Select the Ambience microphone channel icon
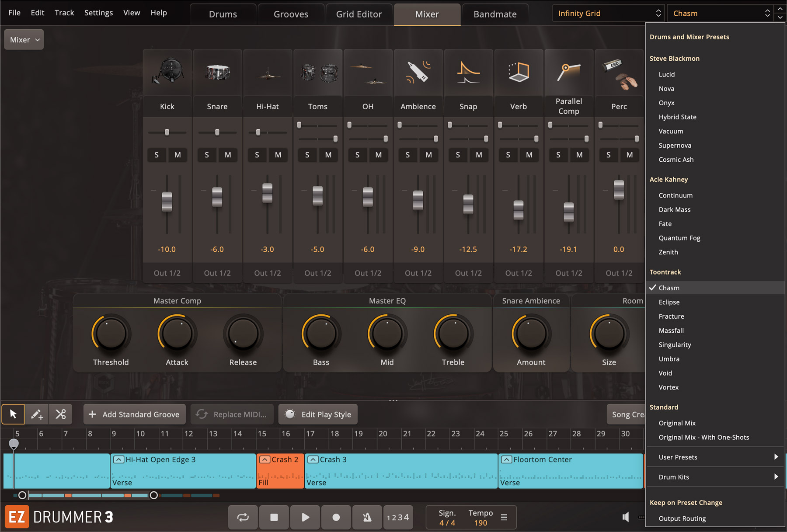 pos(418,72)
